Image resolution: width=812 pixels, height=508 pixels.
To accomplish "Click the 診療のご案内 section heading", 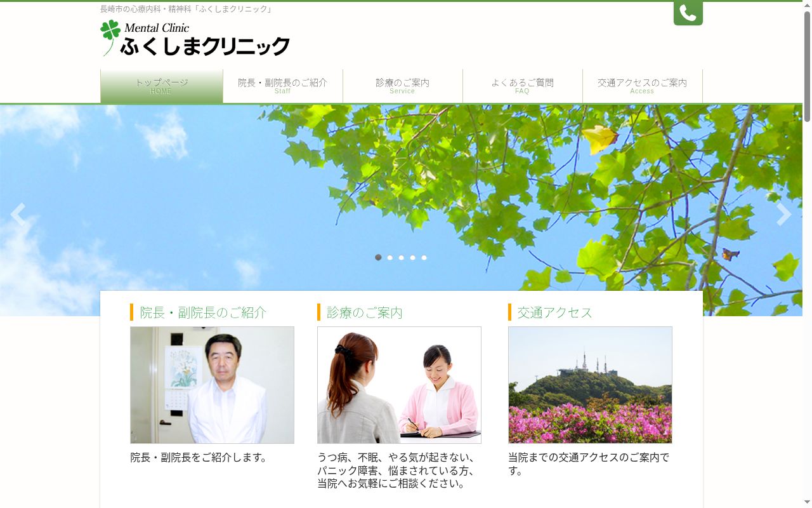I will [x=365, y=312].
